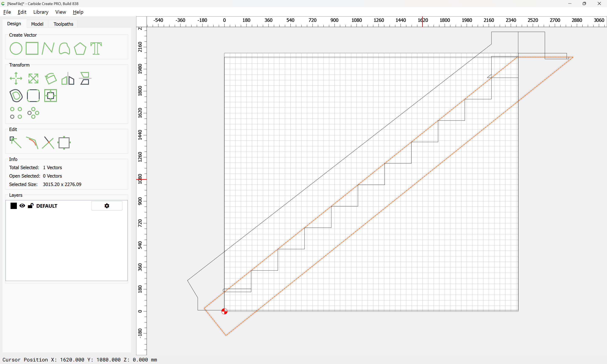Click the Mirror transform tool
Screen dimensions: 607x364
click(x=68, y=79)
